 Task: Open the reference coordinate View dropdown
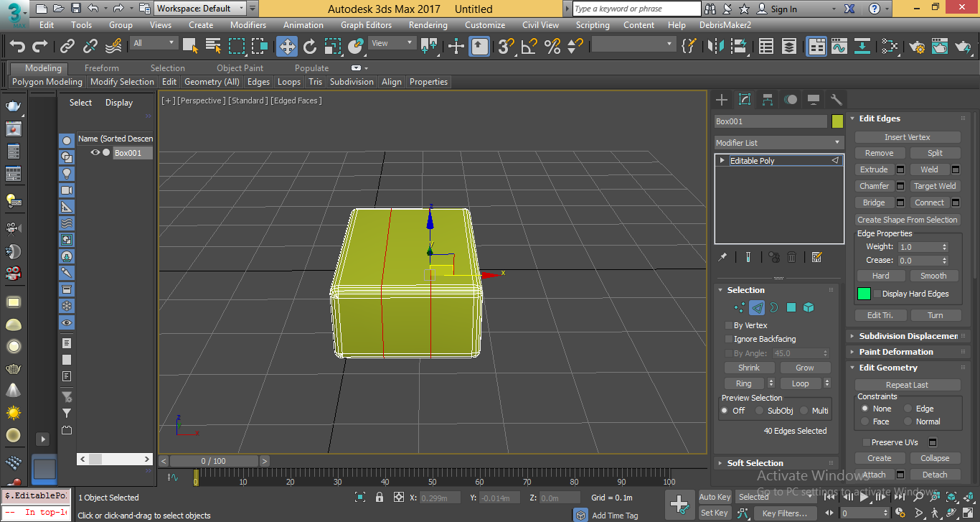coord(392,43)
